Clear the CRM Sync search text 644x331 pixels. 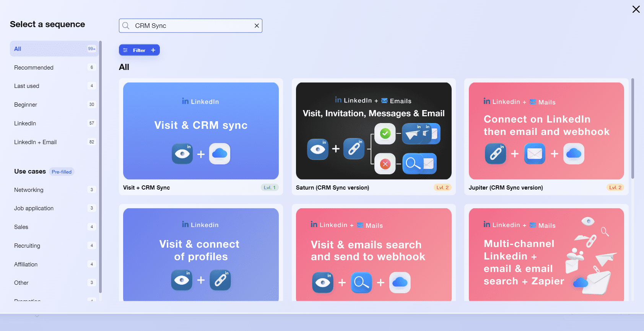(257, 26)
